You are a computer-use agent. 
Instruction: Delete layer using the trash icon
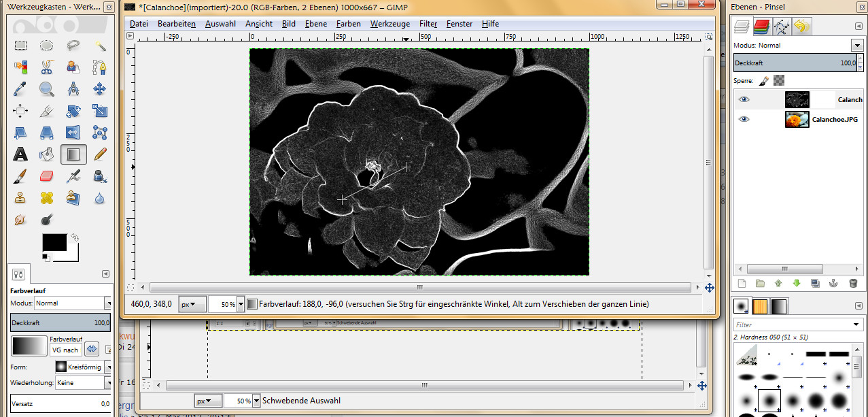coord(853,283)
